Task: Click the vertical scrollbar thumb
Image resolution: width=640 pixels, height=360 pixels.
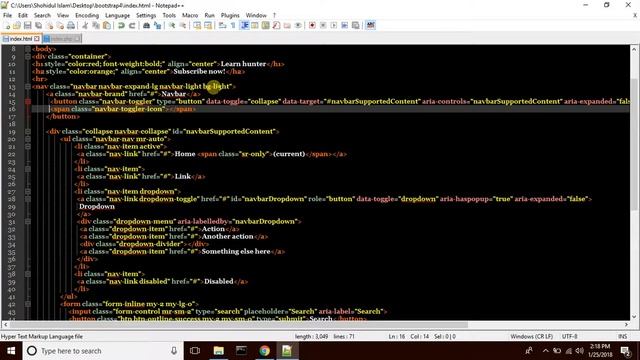Action: [634, 145]
